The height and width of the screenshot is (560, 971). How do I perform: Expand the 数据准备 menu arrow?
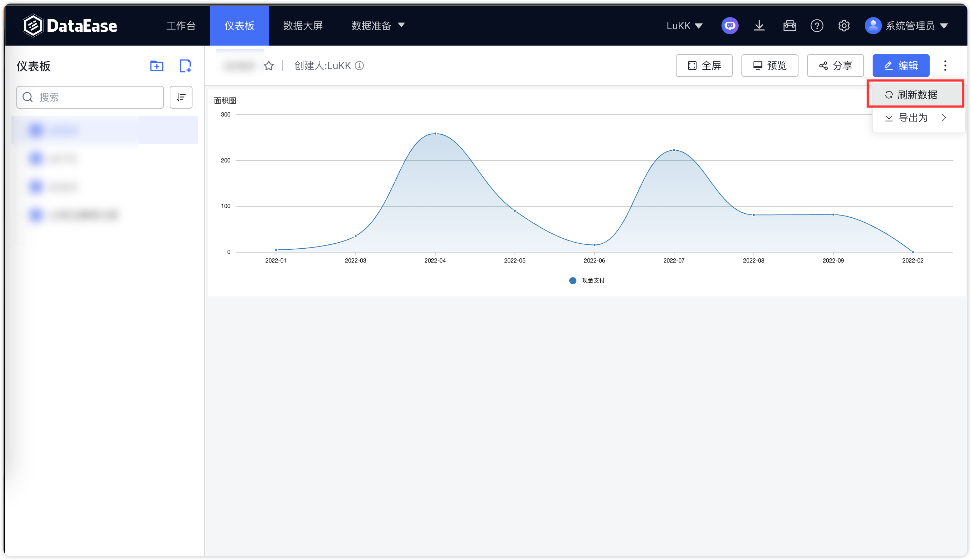click(401, 25)
